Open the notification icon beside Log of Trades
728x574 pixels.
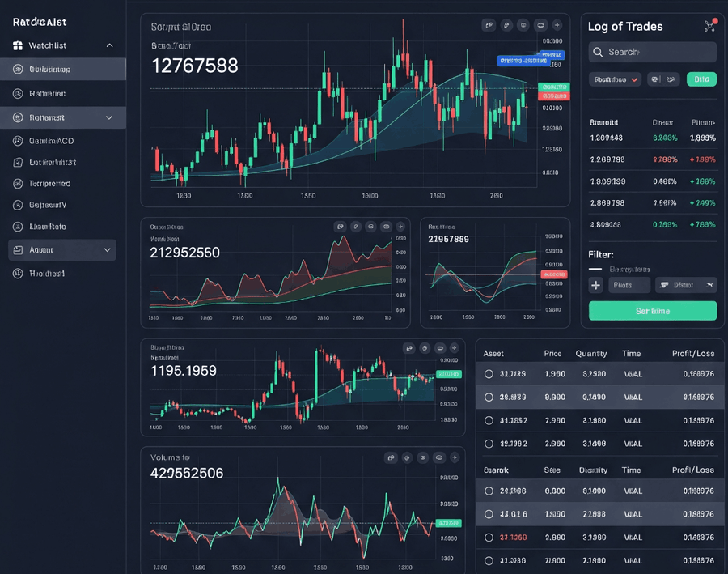tap(710, 26)
